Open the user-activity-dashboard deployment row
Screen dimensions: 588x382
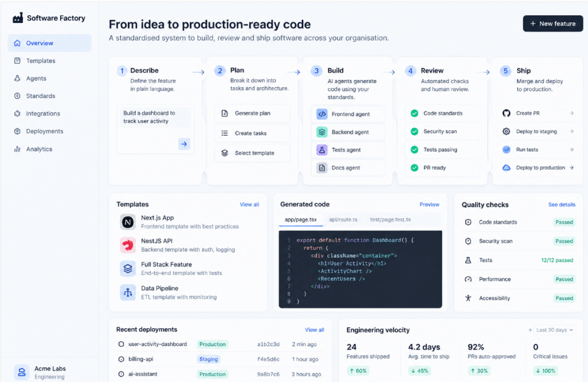click(x=220, y=344)
